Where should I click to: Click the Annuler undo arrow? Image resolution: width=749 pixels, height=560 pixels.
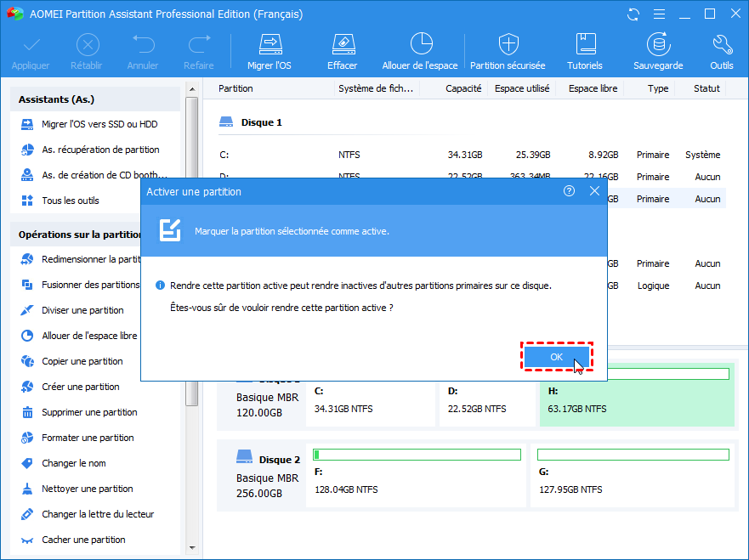point(144,45)
